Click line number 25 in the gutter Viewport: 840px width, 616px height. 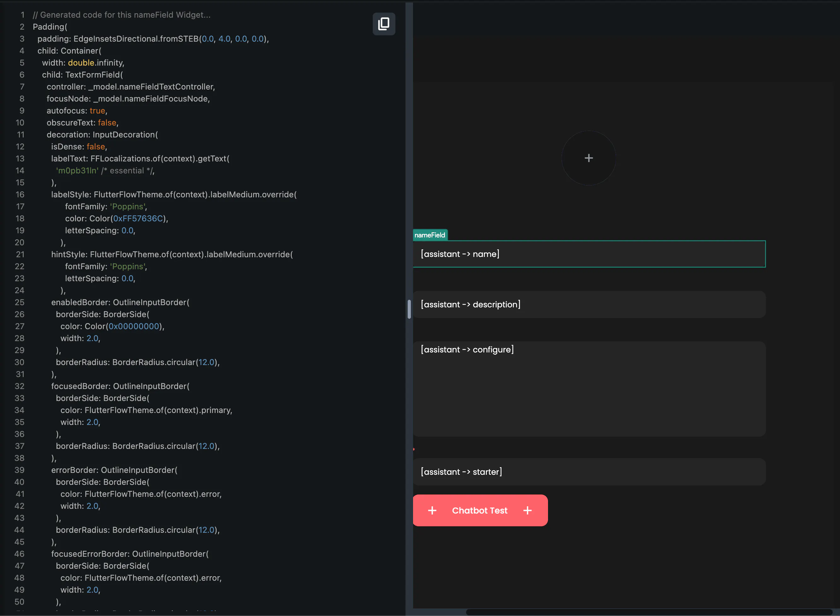click(20, 302)
